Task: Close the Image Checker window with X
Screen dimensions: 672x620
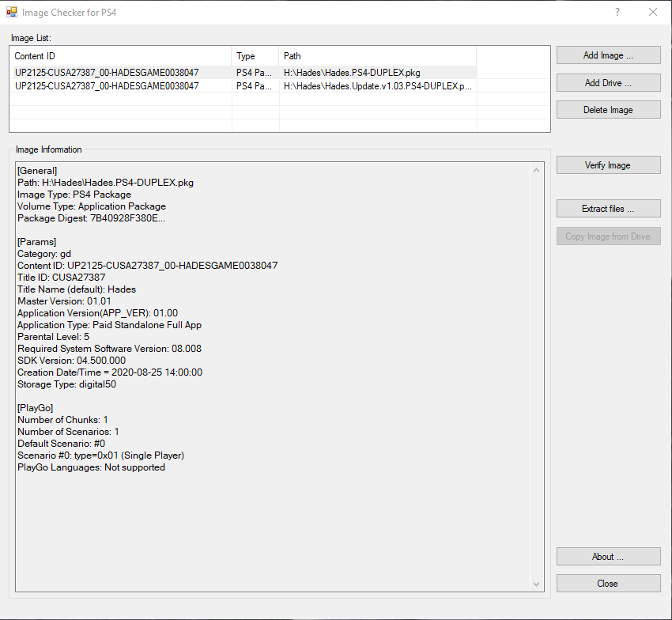Action: pyautogui.click(x=653, y=12)
